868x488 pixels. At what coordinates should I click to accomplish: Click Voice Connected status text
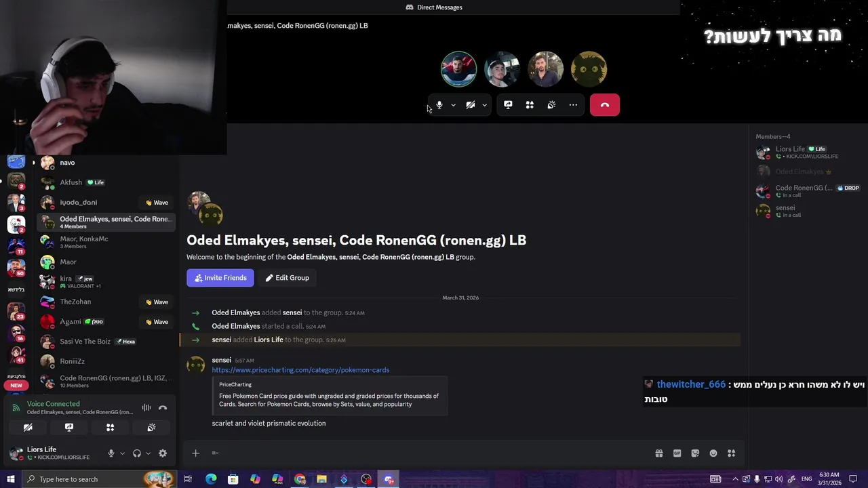54,404
